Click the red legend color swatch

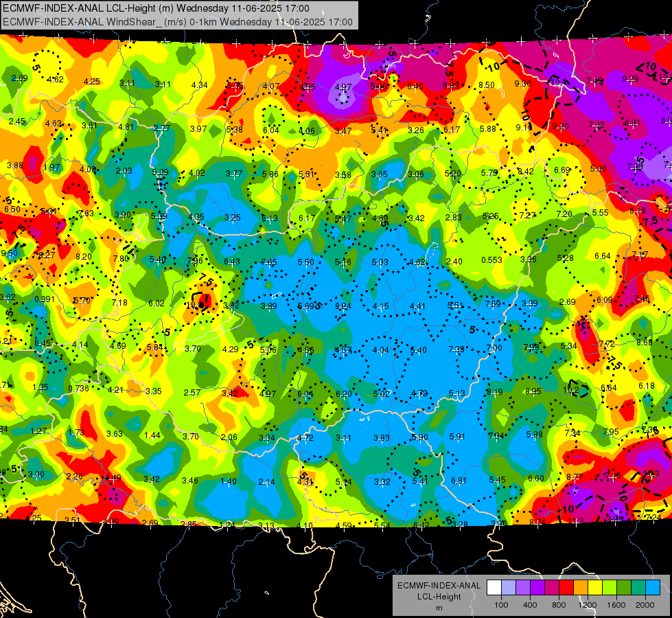[x=566, y=588]
